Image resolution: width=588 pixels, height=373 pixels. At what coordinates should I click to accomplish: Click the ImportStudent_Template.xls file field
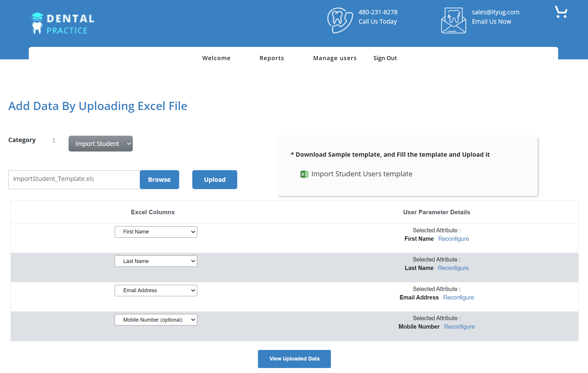(74, 179)
